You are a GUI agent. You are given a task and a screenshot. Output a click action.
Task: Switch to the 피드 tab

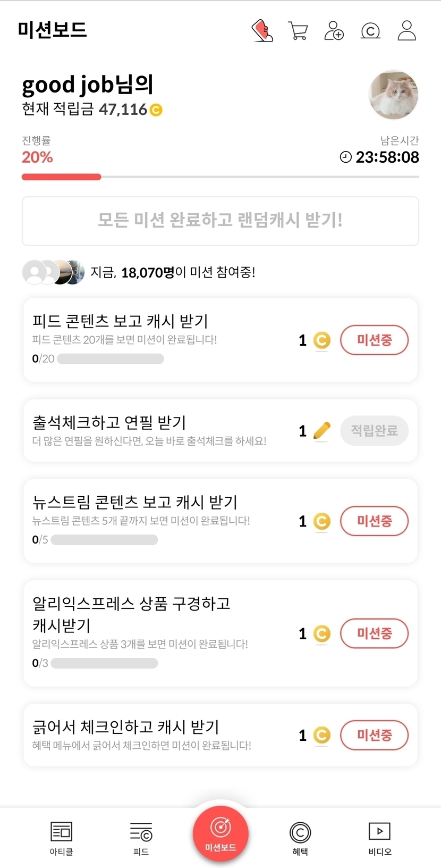tap(141, 838)
